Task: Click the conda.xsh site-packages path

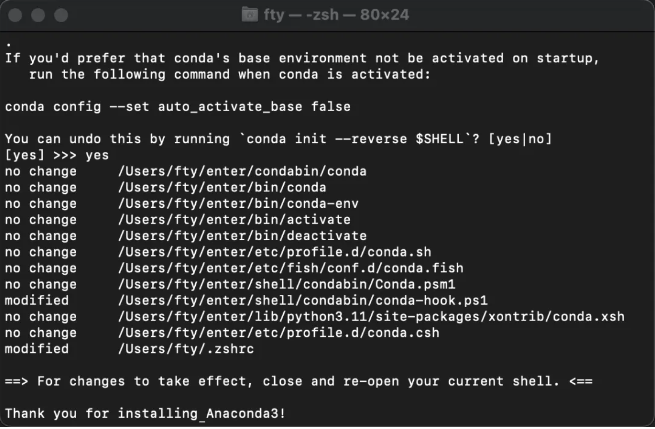Action: [371, 316]
